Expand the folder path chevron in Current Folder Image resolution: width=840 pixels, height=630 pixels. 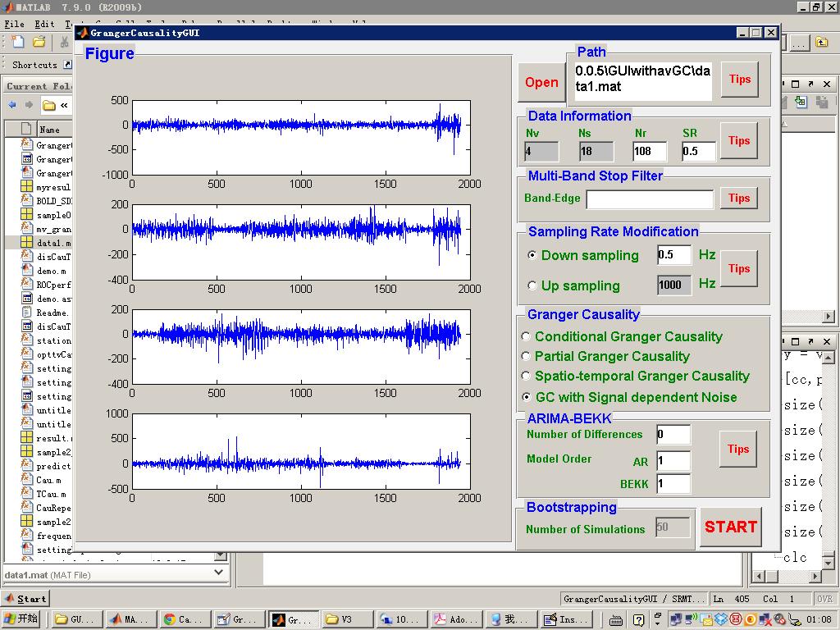tap(64, 105)
